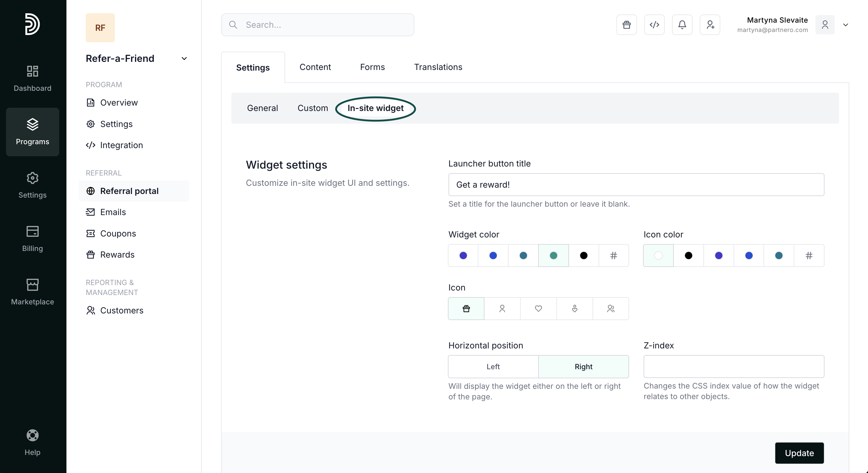Screen dimensions: 868x473
Task: Open custom hex widget color option
Action: pos(613,256)
